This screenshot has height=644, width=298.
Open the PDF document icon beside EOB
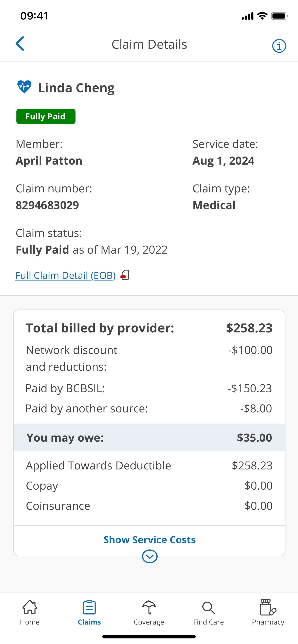[125, 275]
